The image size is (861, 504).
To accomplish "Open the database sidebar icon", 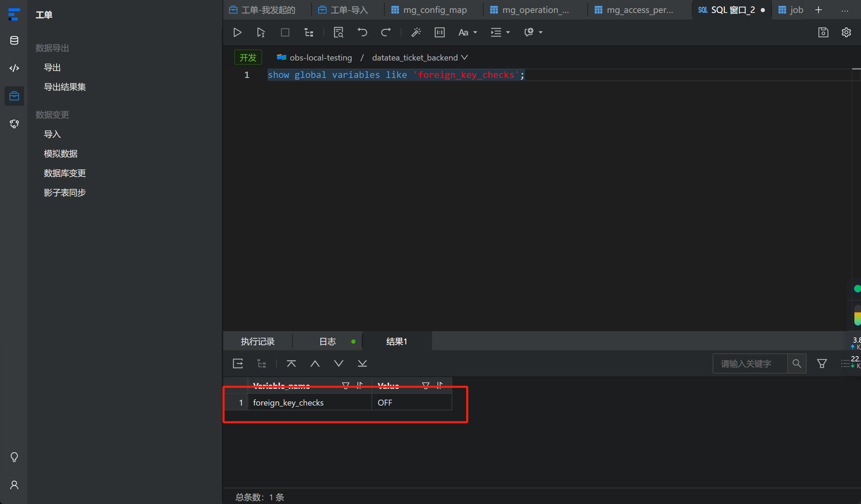I will [14, 40].
